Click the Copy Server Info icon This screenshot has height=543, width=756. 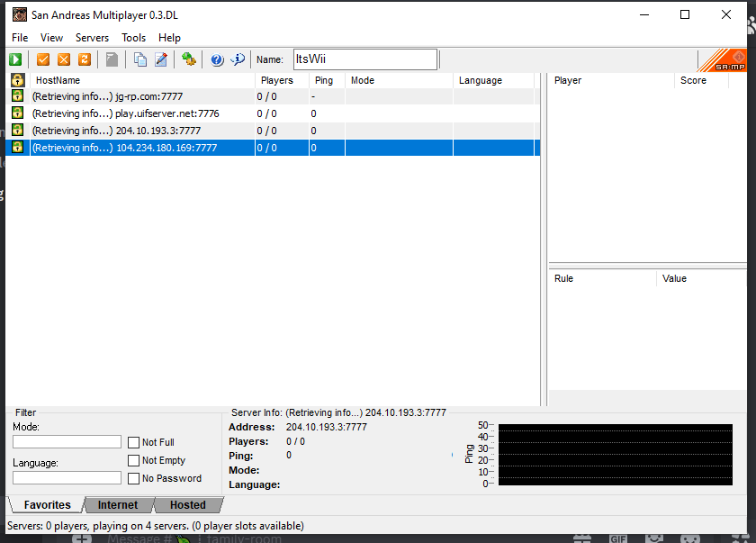coord(139,59)
